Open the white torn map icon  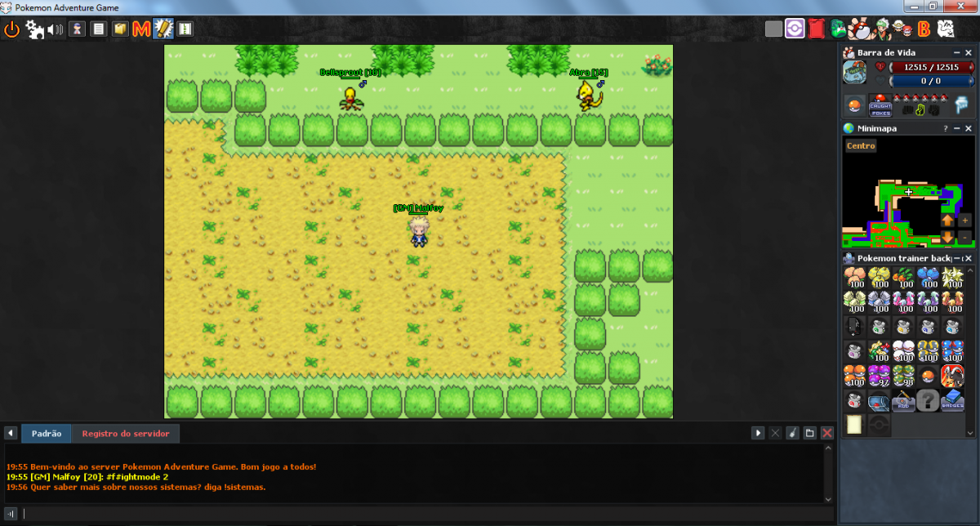coord(945,29)
